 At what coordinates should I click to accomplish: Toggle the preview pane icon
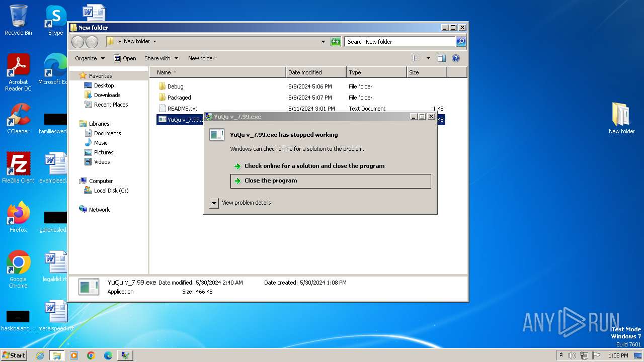click(442, 58)
